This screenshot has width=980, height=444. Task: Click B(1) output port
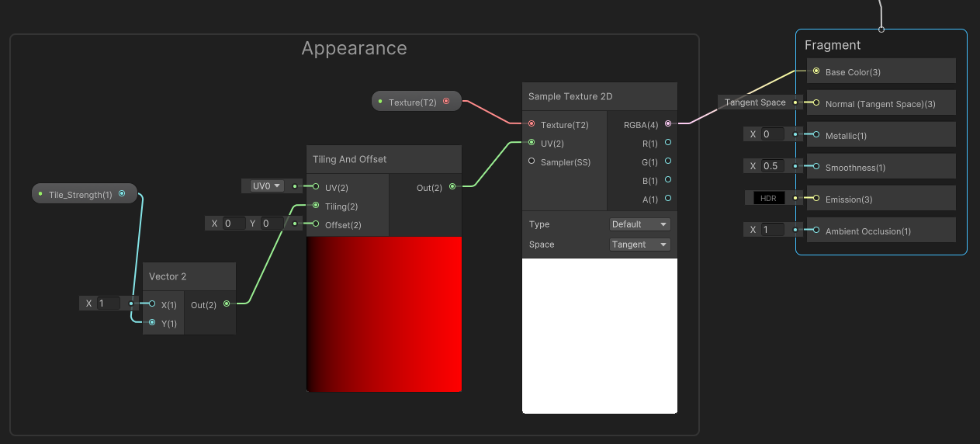pos(668,180)
